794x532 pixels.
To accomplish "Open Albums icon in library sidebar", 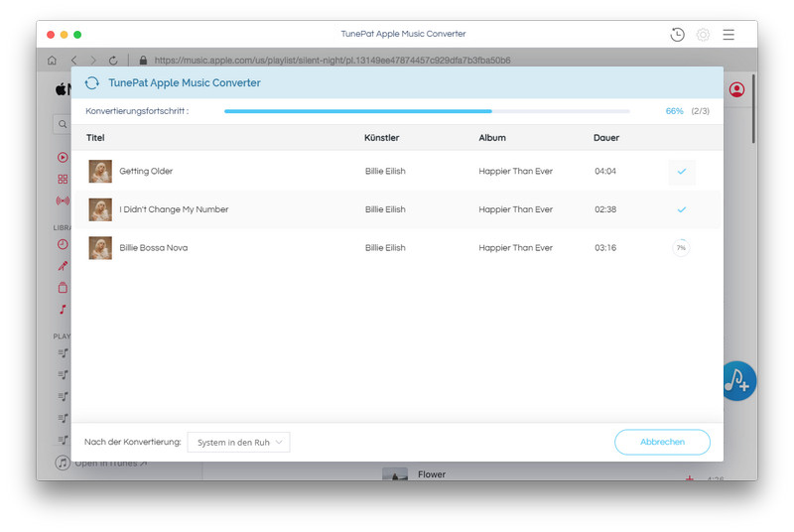I will point(63,288).
